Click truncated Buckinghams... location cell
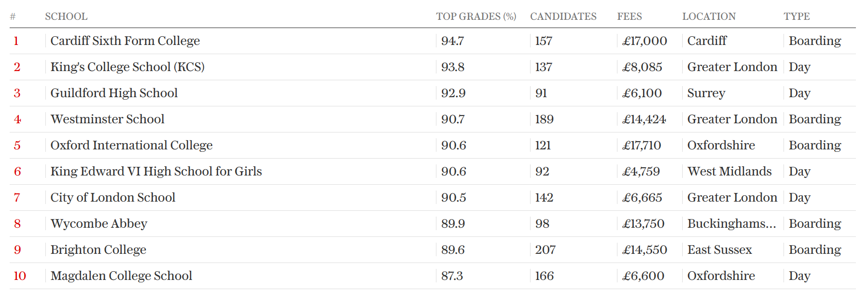The width and height of the screenshot is (868, 293). pos(731,223)
